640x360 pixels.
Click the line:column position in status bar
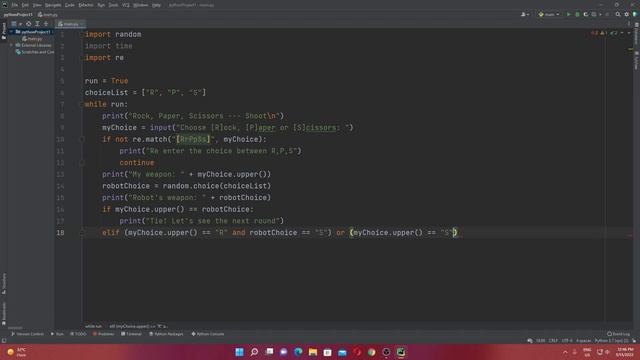click(540, 340)
